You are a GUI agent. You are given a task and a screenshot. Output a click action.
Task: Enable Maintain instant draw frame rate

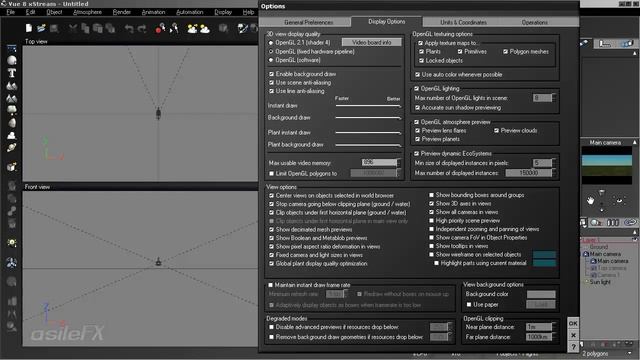coord(271,285)
